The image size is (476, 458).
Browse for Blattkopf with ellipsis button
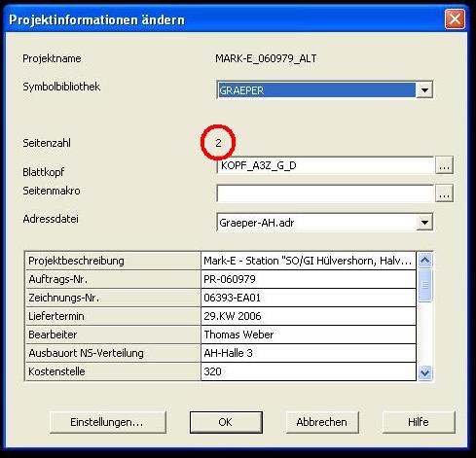click(444, 165)
